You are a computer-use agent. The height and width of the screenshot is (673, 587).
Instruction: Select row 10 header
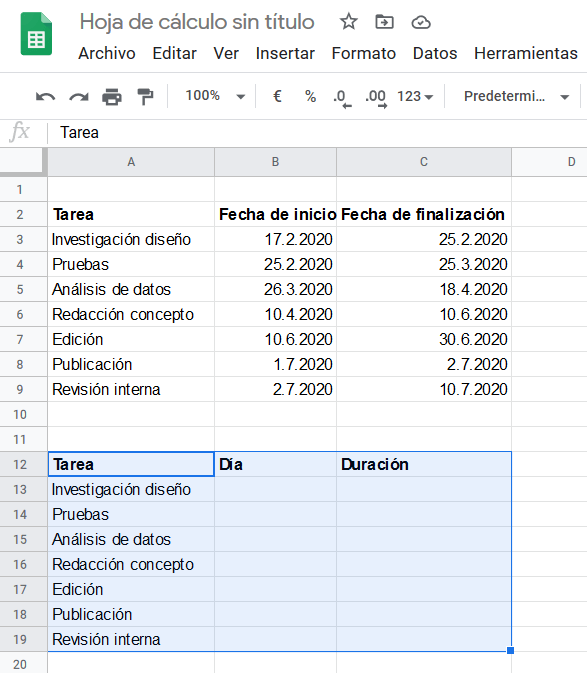pos(24,414)
